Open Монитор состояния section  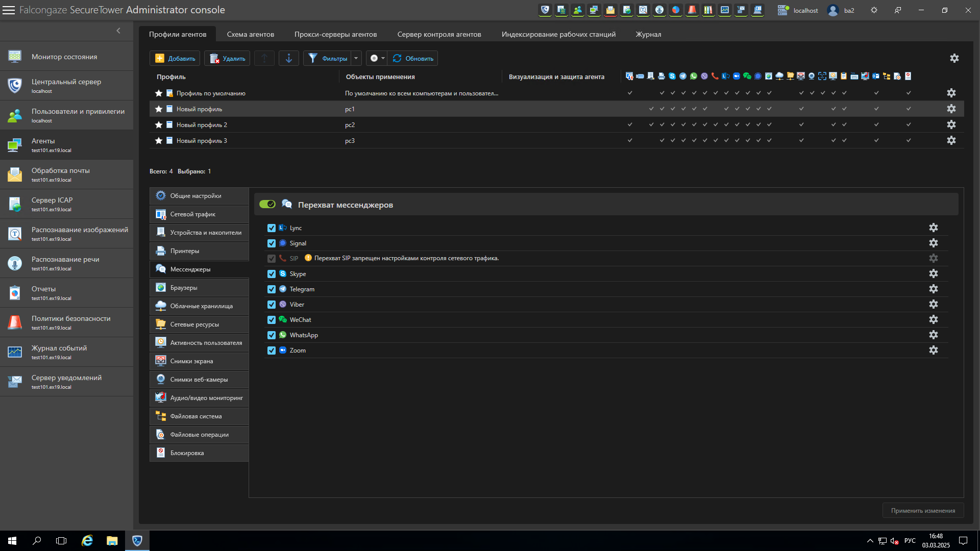pos(66,57)
